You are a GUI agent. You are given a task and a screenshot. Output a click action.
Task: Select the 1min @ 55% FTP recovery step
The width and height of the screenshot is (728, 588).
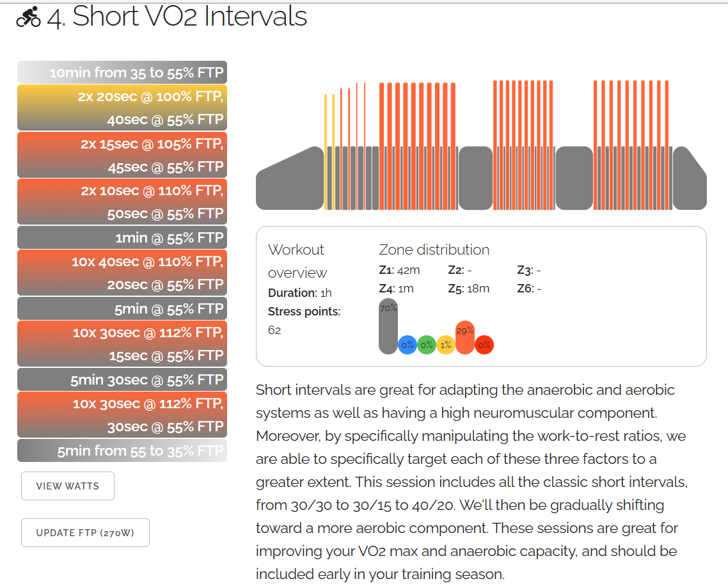click(x=122, y=238)
